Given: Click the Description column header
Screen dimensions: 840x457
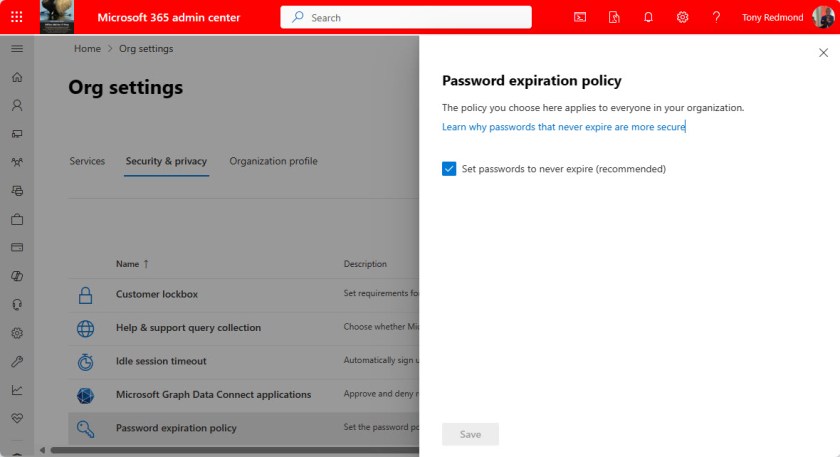Looking at the screenshot, I should tap(365, 264).
